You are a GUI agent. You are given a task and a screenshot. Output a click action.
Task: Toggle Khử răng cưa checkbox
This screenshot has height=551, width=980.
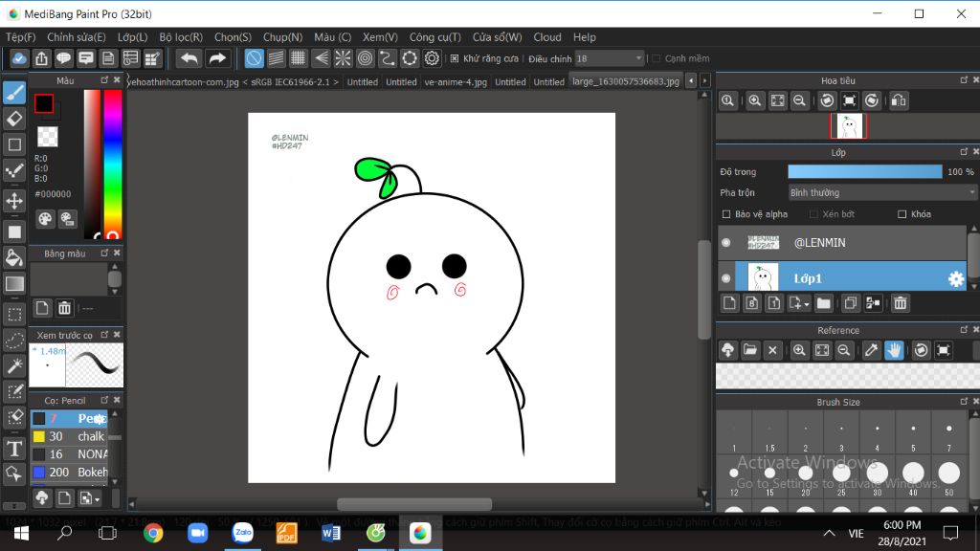tap(455, 58)
